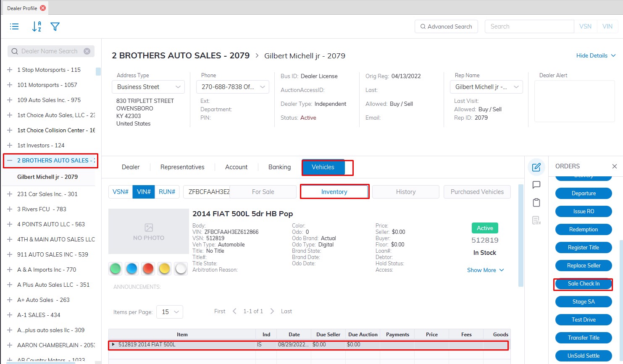Viewport: 623px width, 364px height.
Task: Clear the Dealer Name Search field
Action: coord(87,51)
